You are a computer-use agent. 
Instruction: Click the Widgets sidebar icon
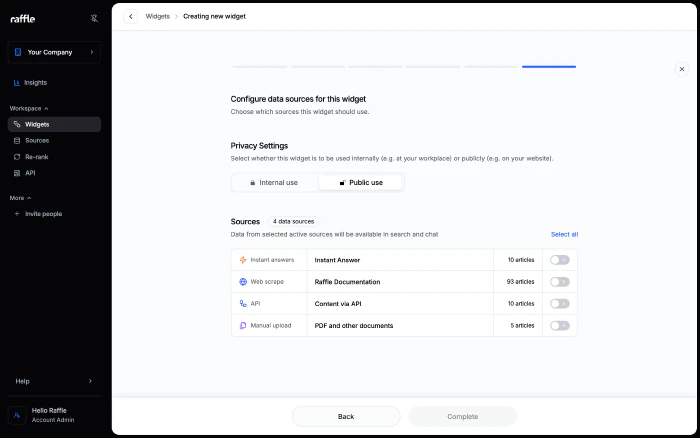tap(17, 125)
